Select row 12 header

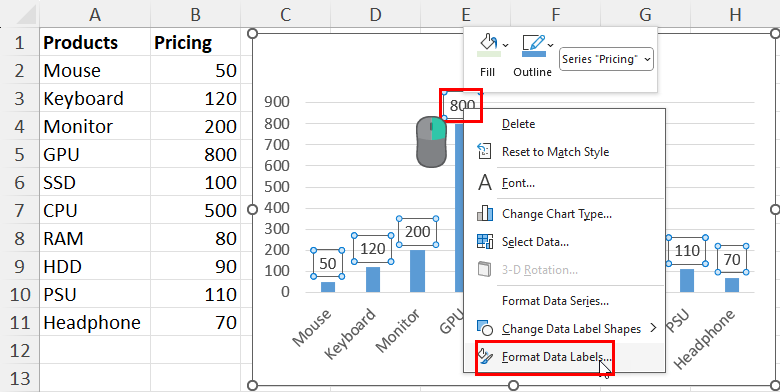(19, 351)
